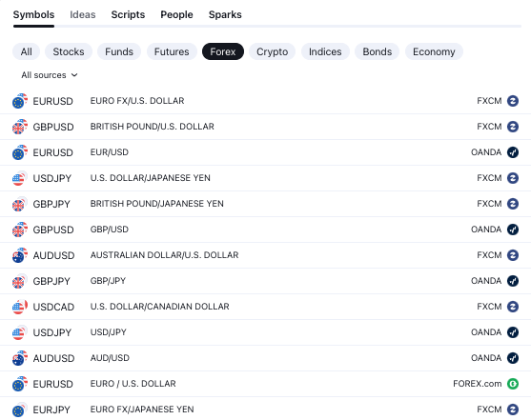Select EURUSD symbol from FXCM
Viewport: 531px width, 420px height.
click(x=52, y=101)
